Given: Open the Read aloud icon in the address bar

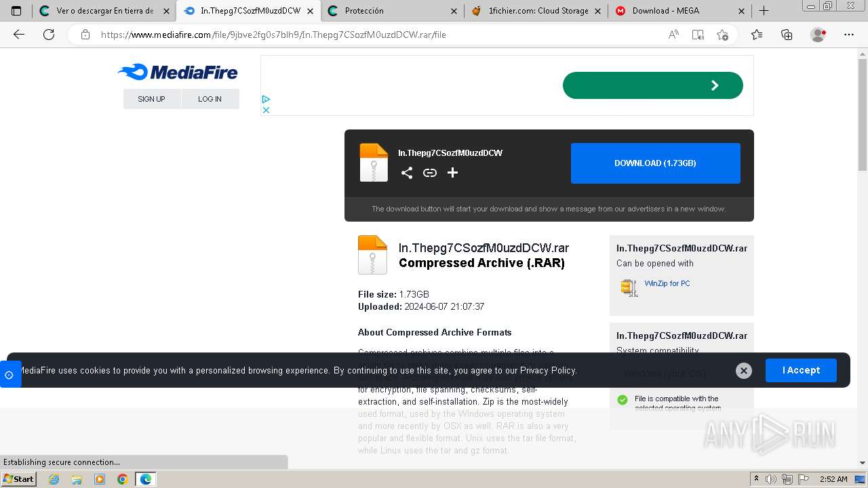Looking at the screenshot, I should pyautogui.click(x=673, y=35).
